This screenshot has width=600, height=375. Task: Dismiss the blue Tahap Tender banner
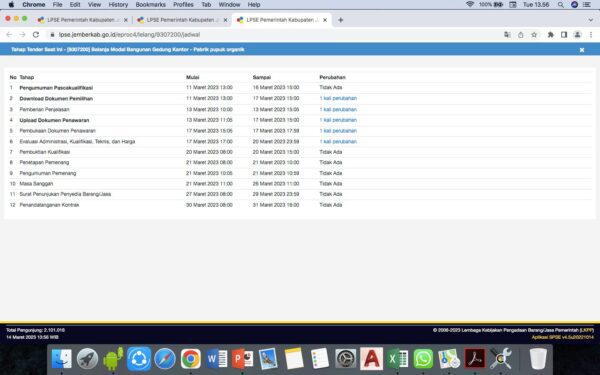582,50
